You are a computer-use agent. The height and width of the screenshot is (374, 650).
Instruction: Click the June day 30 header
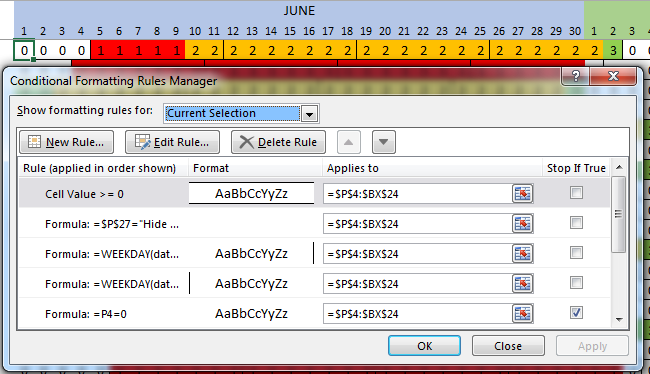pos(575,31)
